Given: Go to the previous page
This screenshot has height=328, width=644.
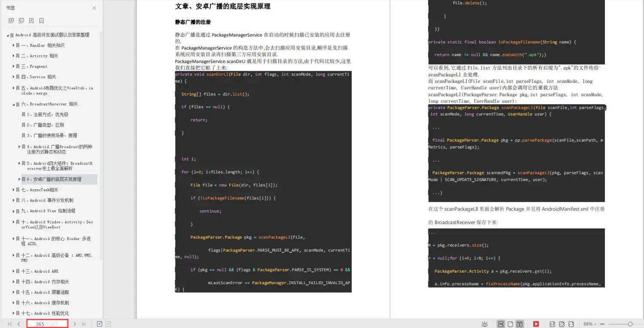Looking at the screenshot, I should click(19, 324).
